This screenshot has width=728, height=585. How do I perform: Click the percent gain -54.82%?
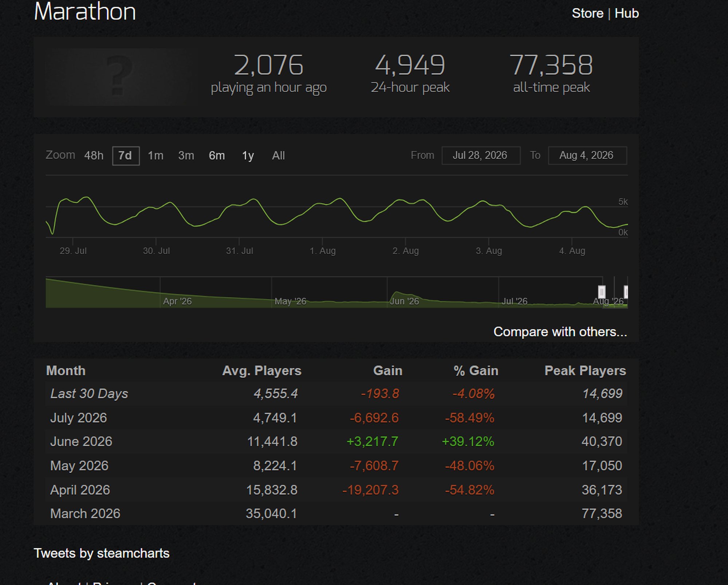(x=470, y=490)
